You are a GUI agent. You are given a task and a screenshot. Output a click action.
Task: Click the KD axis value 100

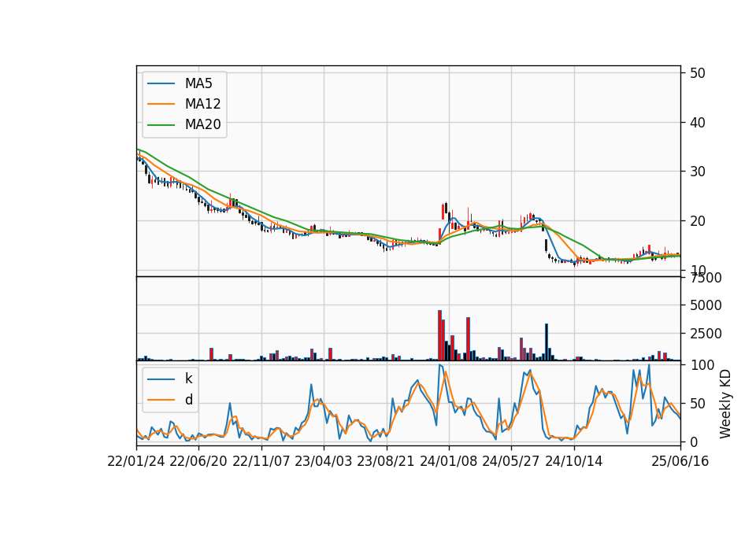[x=702, y=365]
